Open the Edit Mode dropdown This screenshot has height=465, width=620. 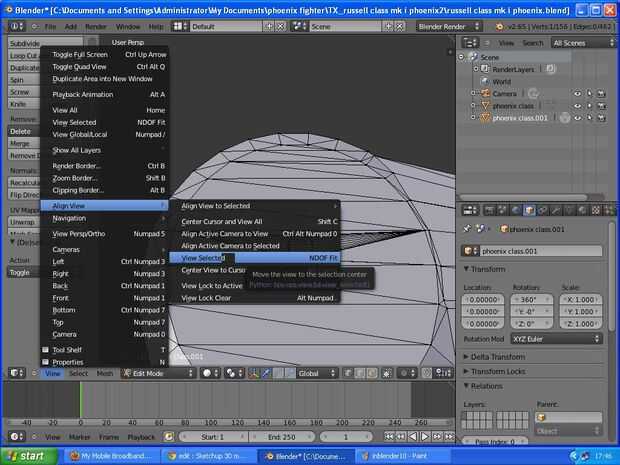157,373
